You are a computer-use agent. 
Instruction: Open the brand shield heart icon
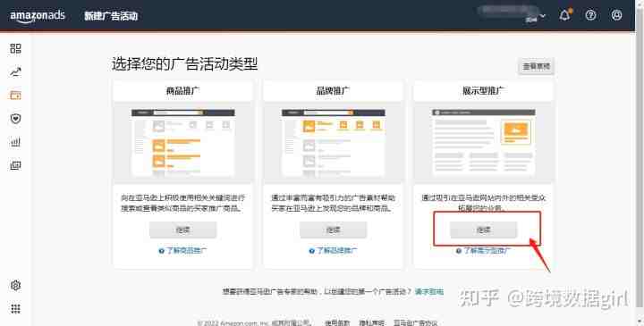coord(15,119)
